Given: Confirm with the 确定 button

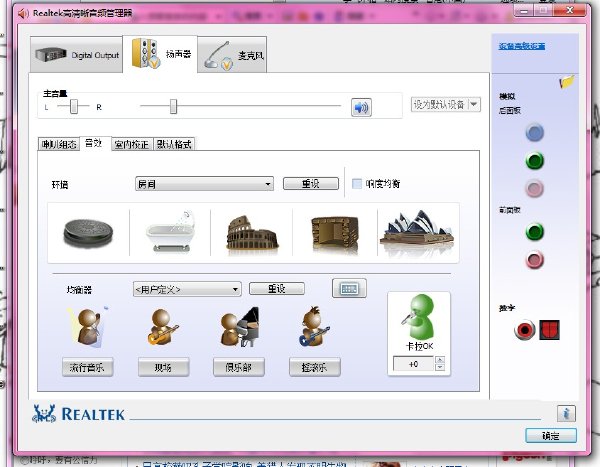Looking at the screenshot, I should point(551,436).
